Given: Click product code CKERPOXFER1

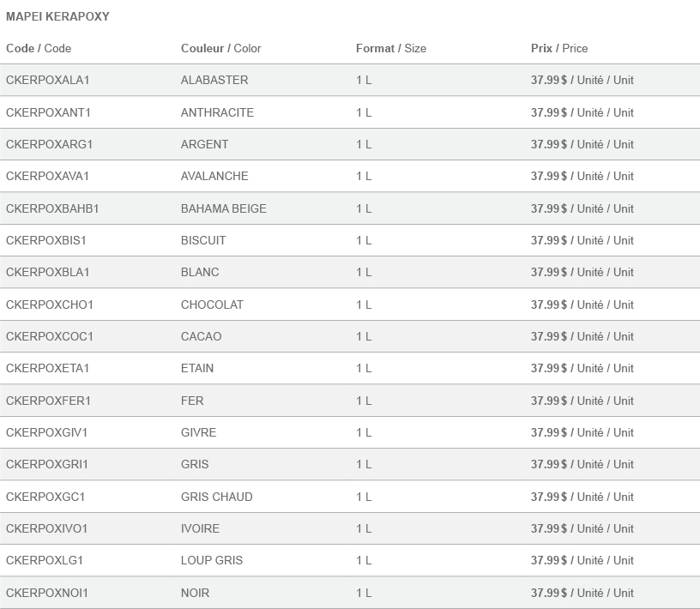Looking at the screenshot, I should [x=48, y=401].
